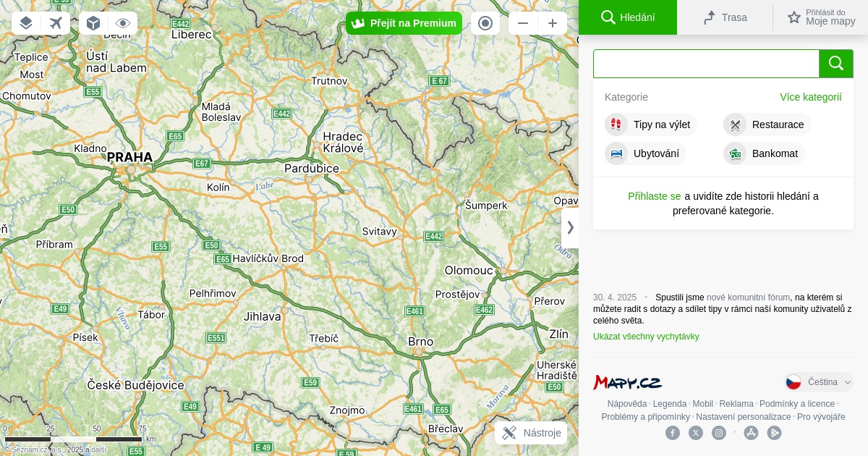
Task: Click the green search magnifier button
Action: pos(836,64)
